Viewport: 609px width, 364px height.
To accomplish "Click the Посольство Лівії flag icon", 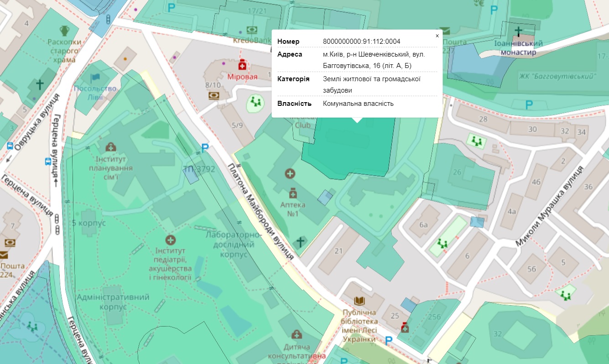I will pyautogui.click(x=95, y=78).
